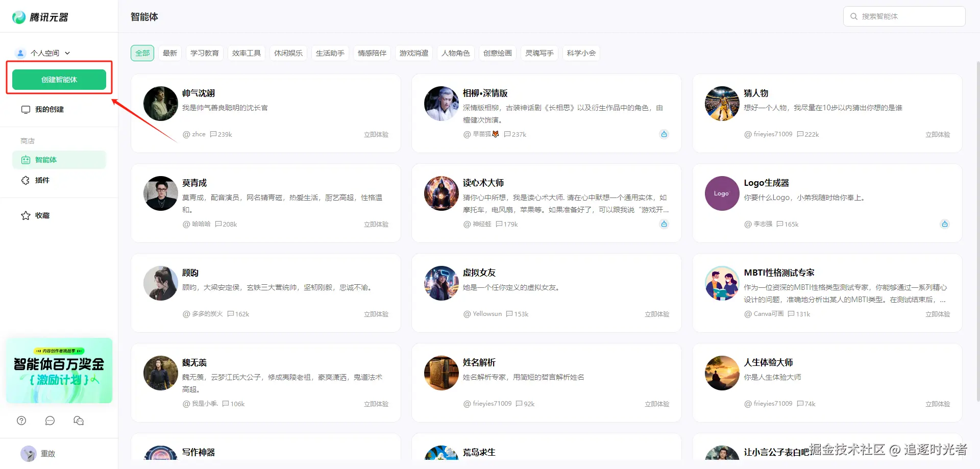This screenshot has width=980, height=469.
Task: Click the 猜人物 basketball avatar
Action: click(x=722, y=104)
